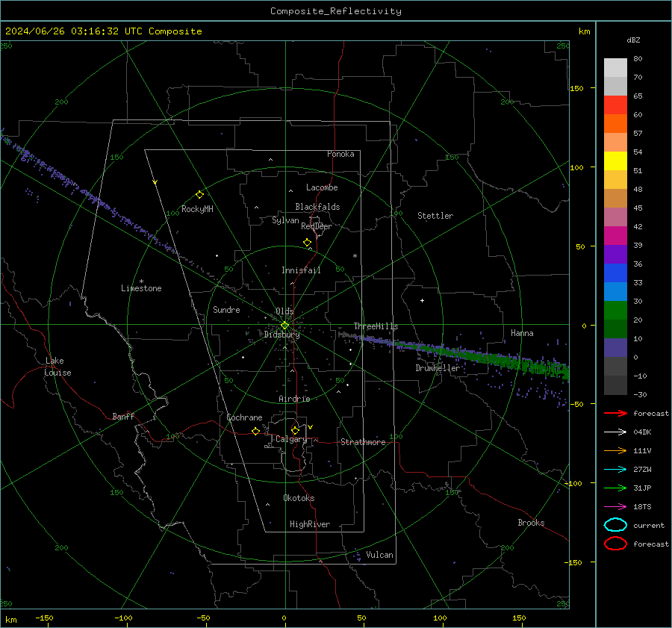This screenshot has height=628, width=672.
Task: Click the Sundre label on map
Action: click(226, 309)
